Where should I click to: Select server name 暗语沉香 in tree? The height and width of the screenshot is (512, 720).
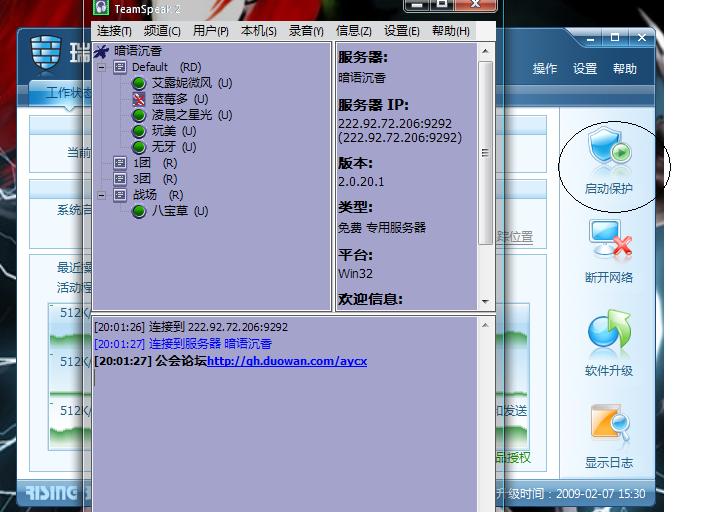tap(138, 51)
